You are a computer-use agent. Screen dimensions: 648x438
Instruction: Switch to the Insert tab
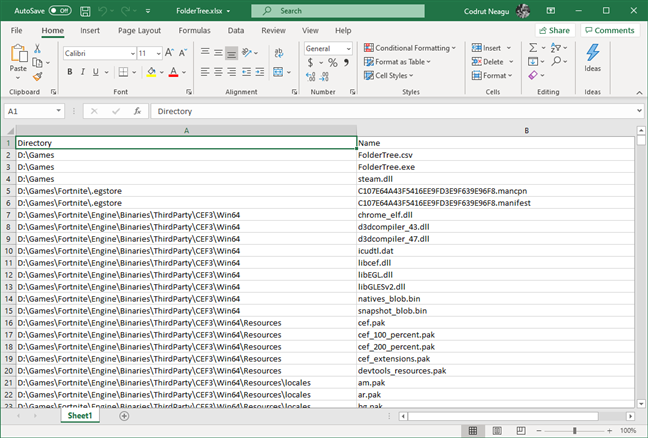[x=90, y=30]
